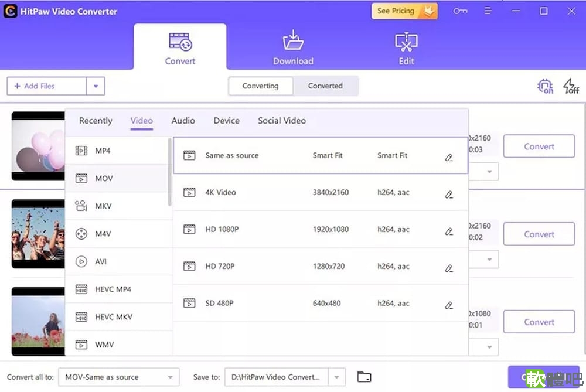The width and height of the screenshot is (586, 392).
Task: Edit the 4K Video preset settings
Action: click(x=449, y=195)
